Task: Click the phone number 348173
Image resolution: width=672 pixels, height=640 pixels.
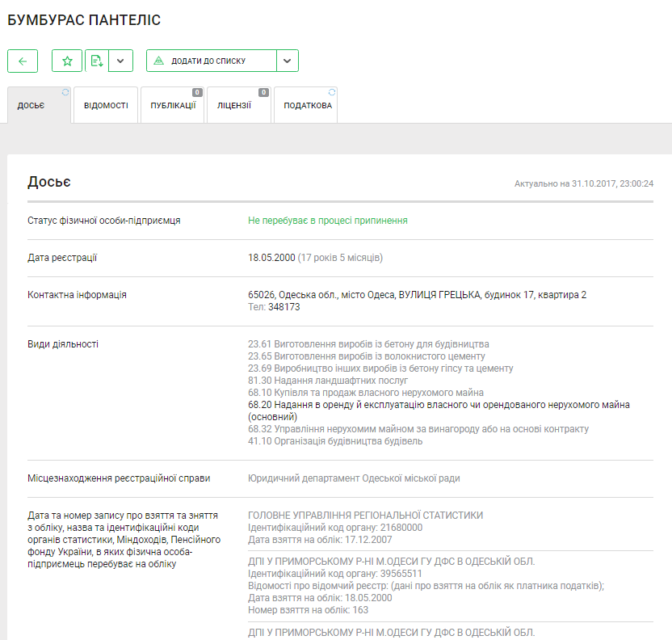Action: (x=283, y=307)
